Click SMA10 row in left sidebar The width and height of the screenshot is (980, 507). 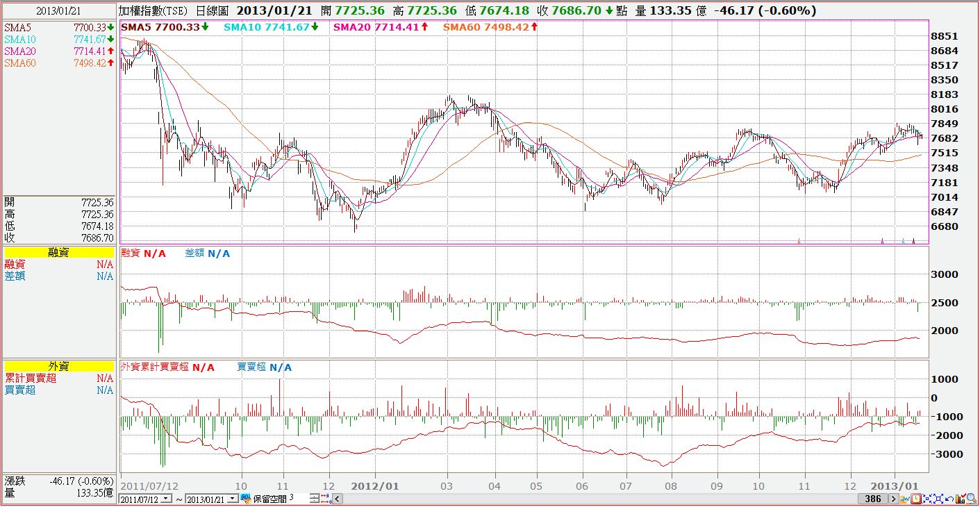pos(59,39)
